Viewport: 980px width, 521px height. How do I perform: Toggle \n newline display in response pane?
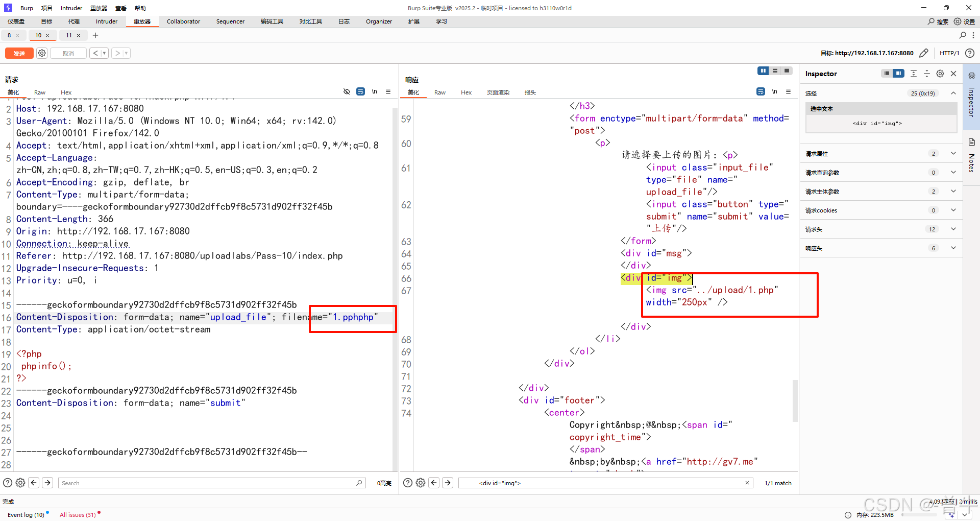click(x=774, y=91)
